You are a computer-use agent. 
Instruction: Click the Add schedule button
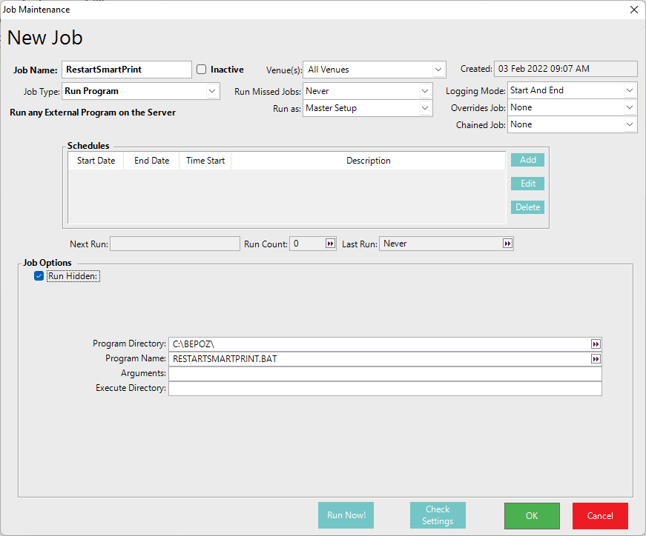(527, 160)
